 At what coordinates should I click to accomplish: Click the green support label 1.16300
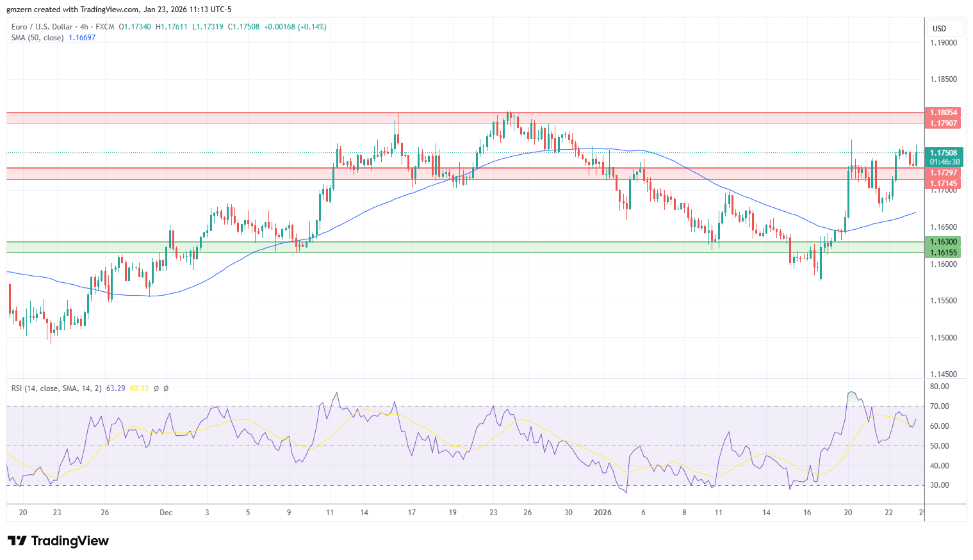944,242
